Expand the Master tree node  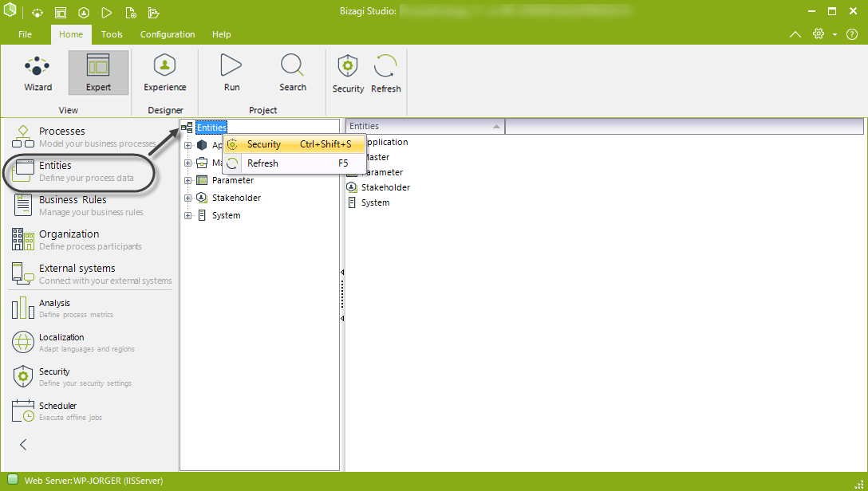click(x=187, y=163)
